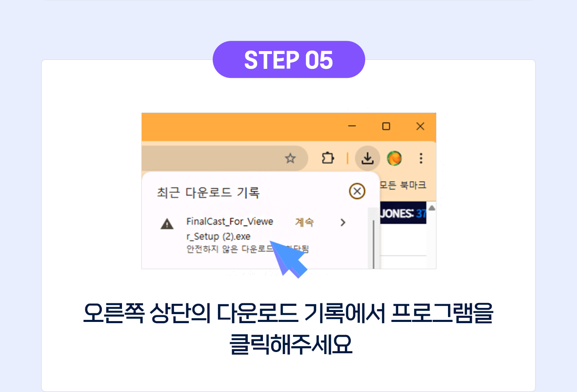
Task: Click the scrollbar up arrow on the page
Action: click(432, 208)
